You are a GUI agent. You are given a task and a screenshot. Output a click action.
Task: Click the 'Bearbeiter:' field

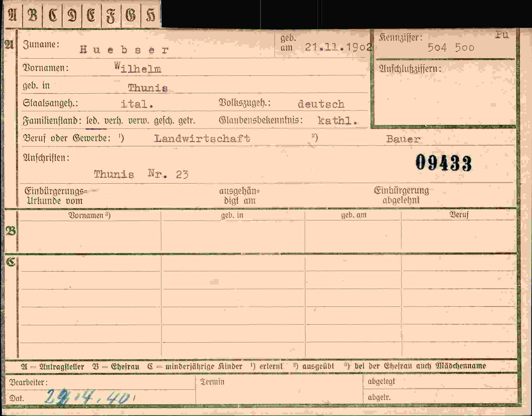tap(100, 382)
